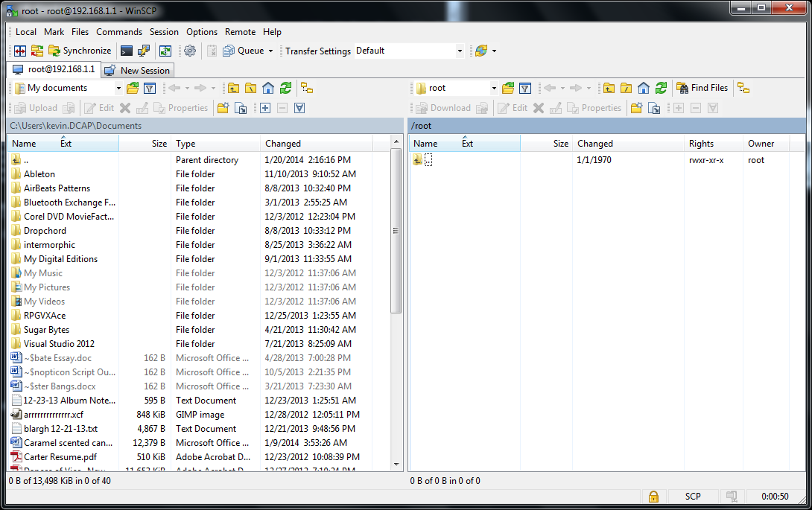The width and height of the screenshot is (812, 510).
Task: Click the Compare Directories toolbar icon
Action: 20,51
